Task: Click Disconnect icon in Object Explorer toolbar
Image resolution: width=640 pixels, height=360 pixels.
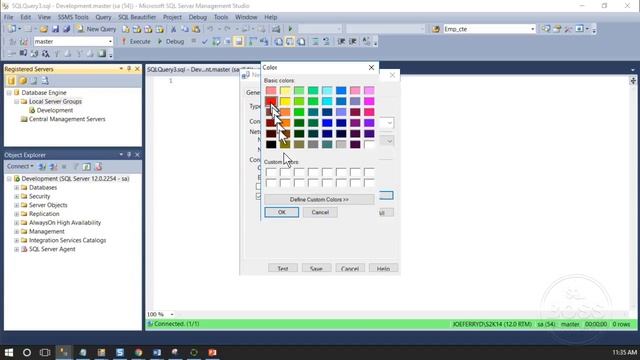Action: point(53,167)
